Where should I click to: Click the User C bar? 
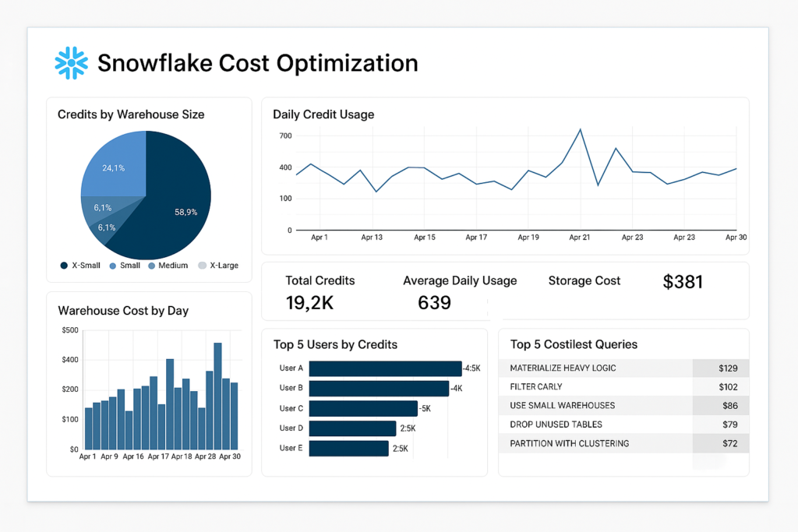click(x=363, y=408)
